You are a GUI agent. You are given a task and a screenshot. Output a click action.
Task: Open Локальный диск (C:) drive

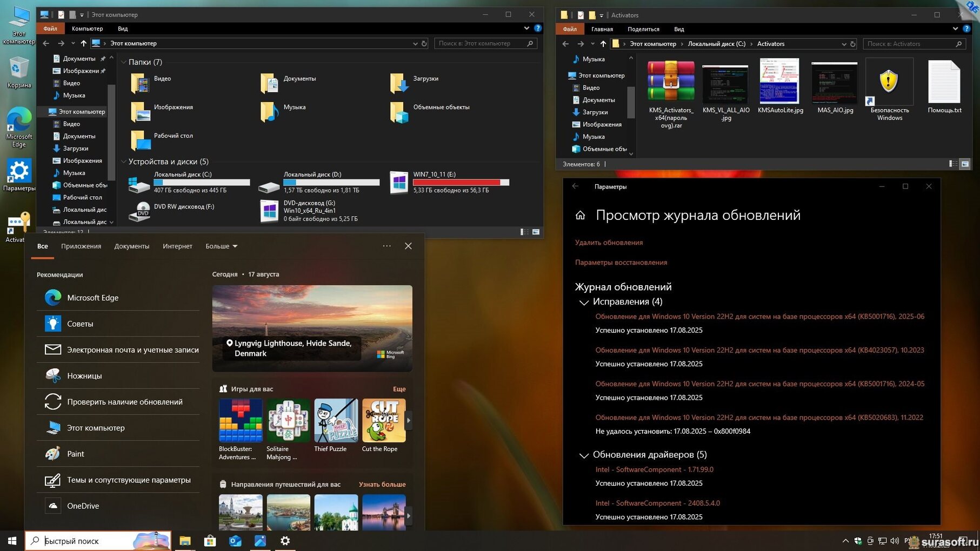[139, 184]
